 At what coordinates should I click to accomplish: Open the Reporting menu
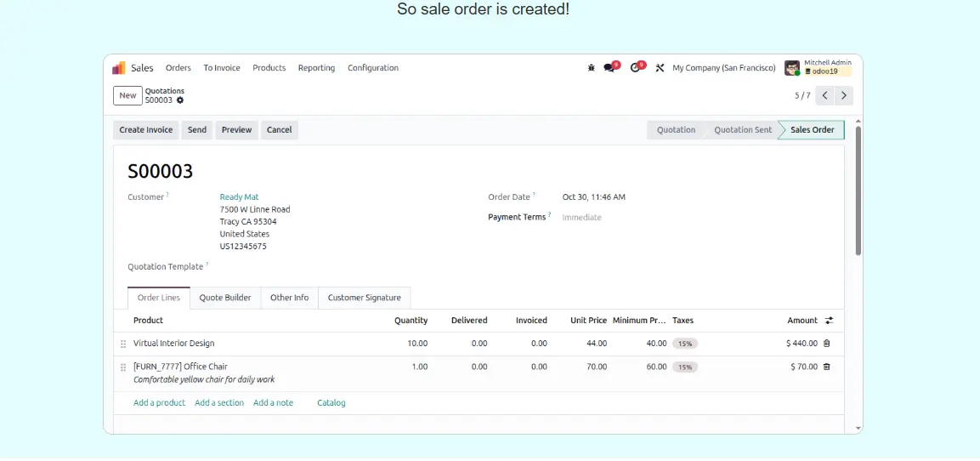(316, 68)
